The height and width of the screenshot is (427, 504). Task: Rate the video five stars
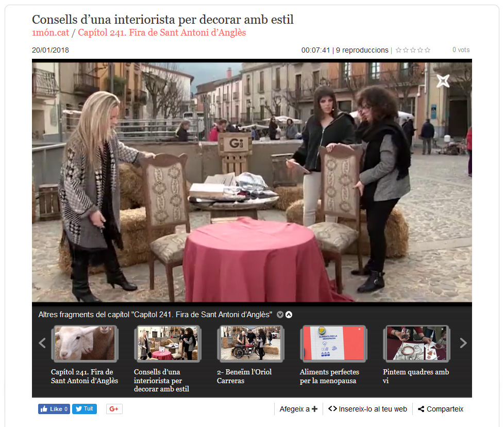(427, 50)
